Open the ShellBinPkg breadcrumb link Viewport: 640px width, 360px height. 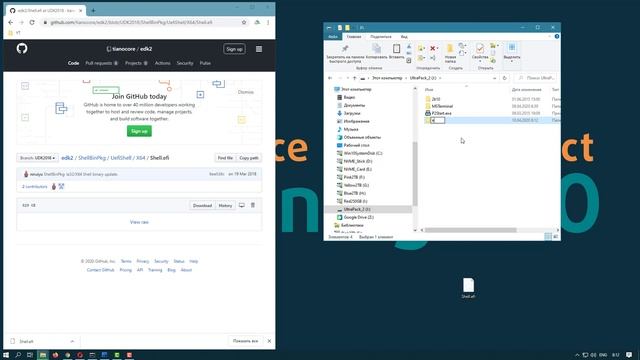coord(92,158)
